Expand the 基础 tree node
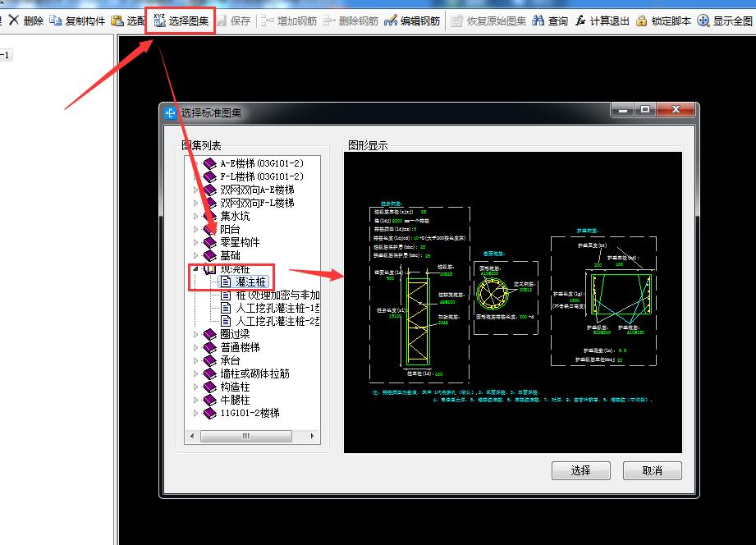The width and height of the screenshot is (756, 545). [195, 255]
